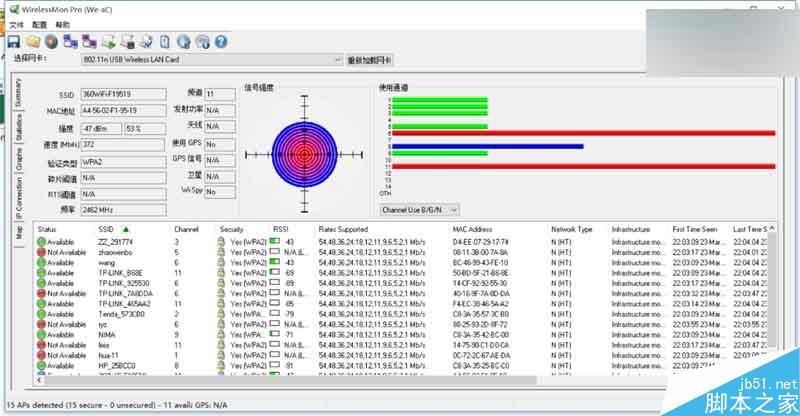
Task: Select the Tenda_573CB0 network row
Action: tap(401, 314)
